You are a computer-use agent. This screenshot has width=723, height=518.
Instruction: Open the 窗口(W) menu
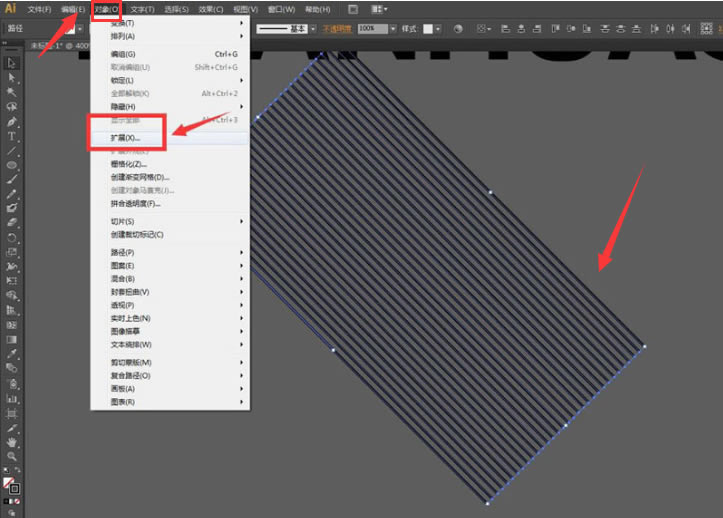point(281,9)
